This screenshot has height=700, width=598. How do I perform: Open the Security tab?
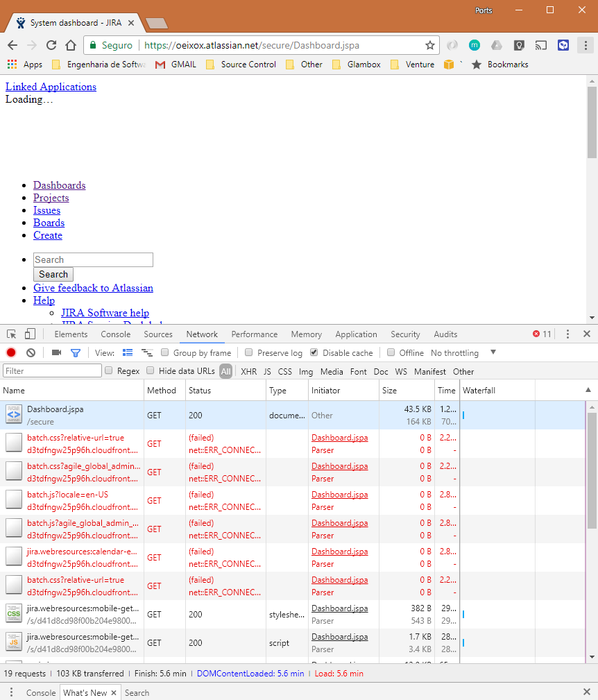405,334
